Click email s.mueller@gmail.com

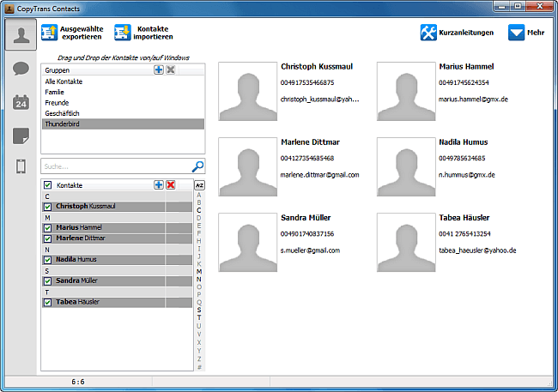tap(310, 250)
